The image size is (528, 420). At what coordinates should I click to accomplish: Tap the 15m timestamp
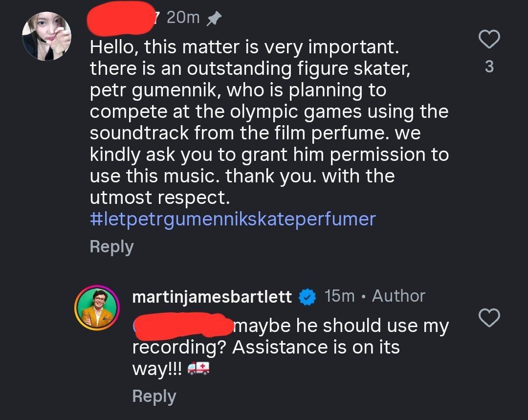point(339,296)
